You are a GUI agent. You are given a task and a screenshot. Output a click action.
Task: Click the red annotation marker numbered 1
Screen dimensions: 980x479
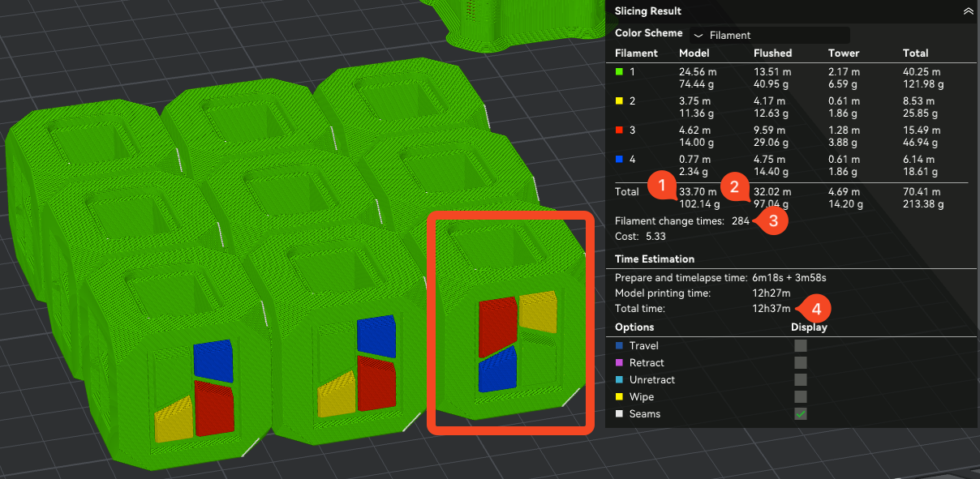pyautogui.click(x=663, y=187)
